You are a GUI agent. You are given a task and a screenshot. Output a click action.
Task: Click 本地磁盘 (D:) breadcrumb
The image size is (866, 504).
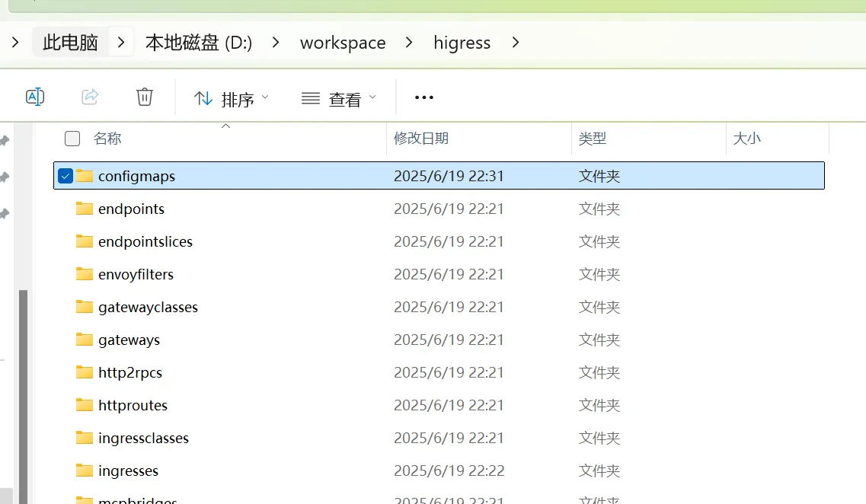(x=199, y=43)
